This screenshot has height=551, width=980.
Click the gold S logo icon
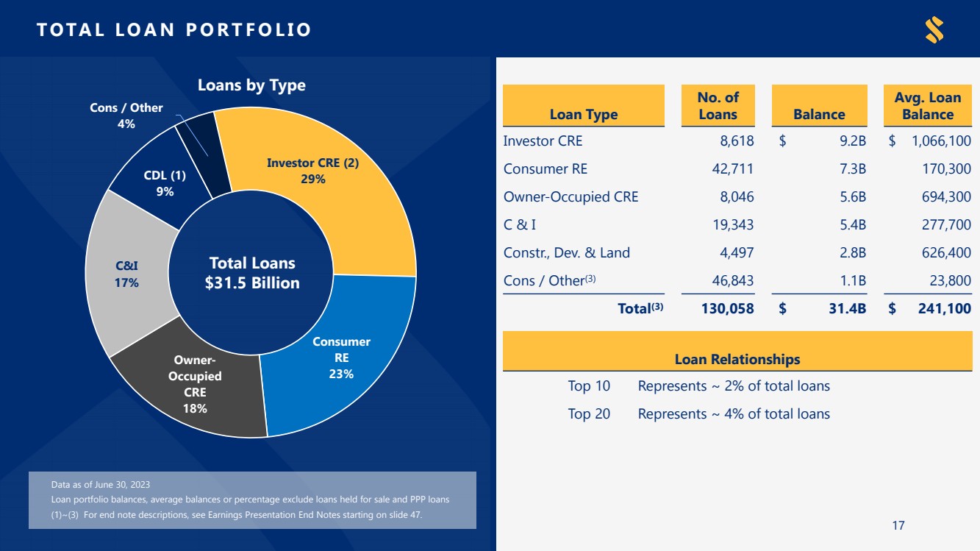point(934,29)
